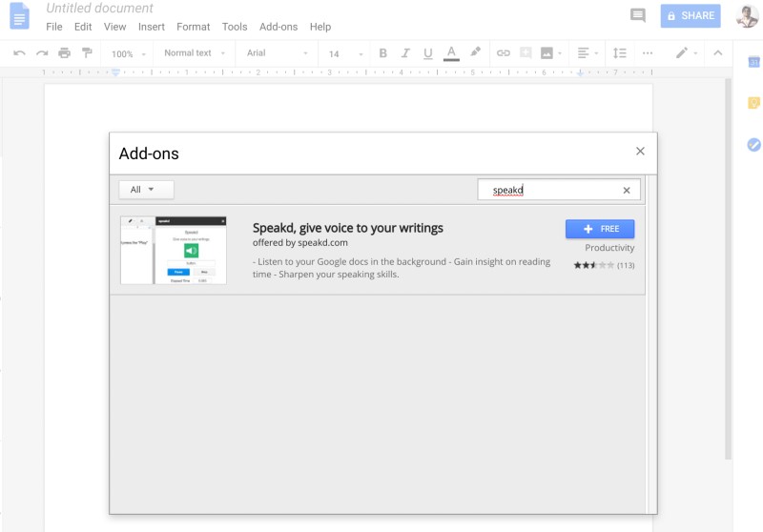
Task: Open Google Keep side panel icon
Action: point(753,103)
